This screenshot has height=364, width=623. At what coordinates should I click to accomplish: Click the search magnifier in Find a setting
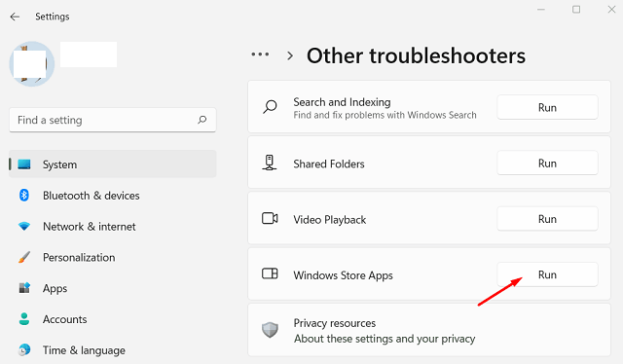[202, 120]
